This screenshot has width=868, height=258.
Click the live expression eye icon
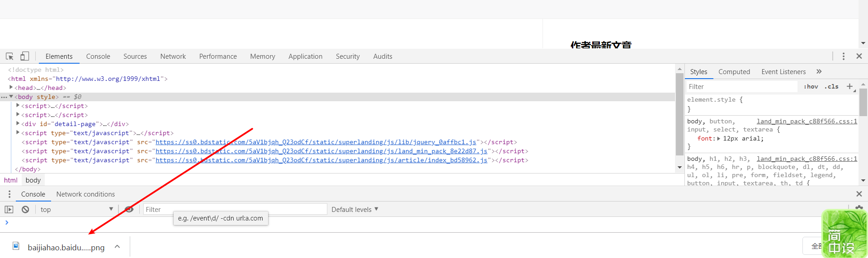[x=129, y=209]
